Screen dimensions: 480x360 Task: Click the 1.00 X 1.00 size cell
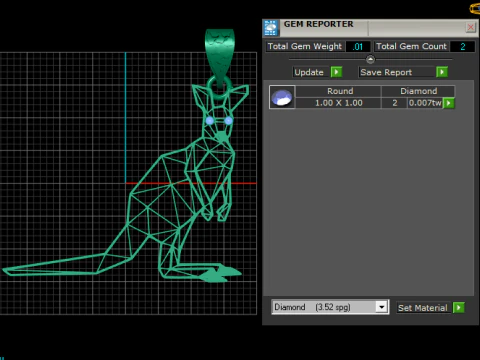(339, 103)
